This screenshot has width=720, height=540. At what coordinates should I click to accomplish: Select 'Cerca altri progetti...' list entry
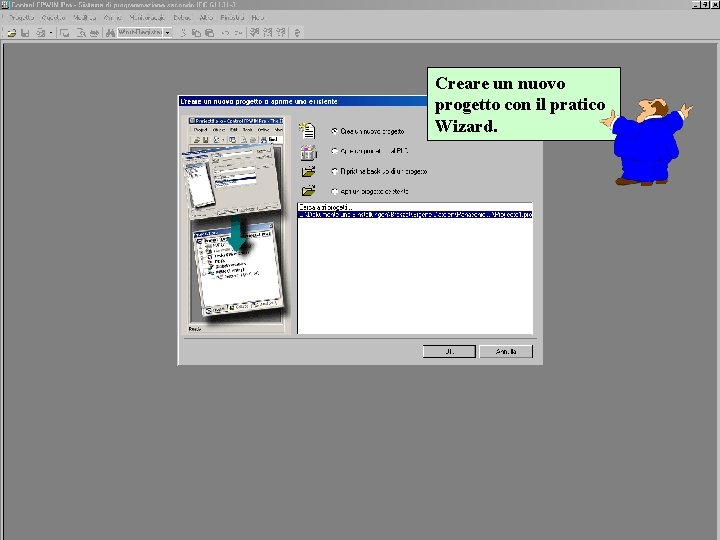click(415, 208)
